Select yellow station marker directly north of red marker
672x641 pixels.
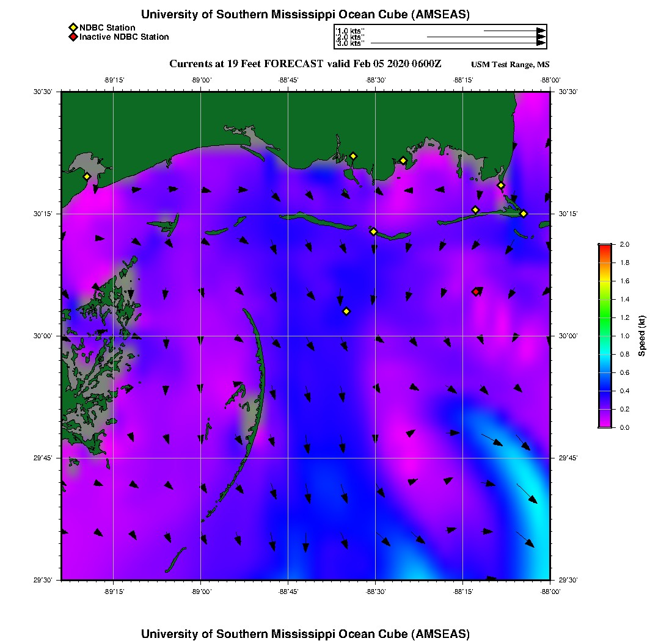click(x=475, y=210)
